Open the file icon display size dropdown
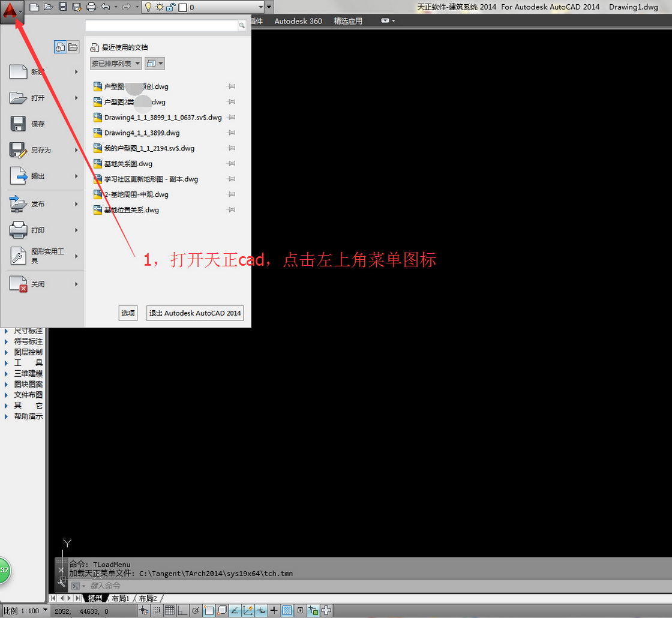The width and height of the screenshot is (672, 618). (155, 64)
